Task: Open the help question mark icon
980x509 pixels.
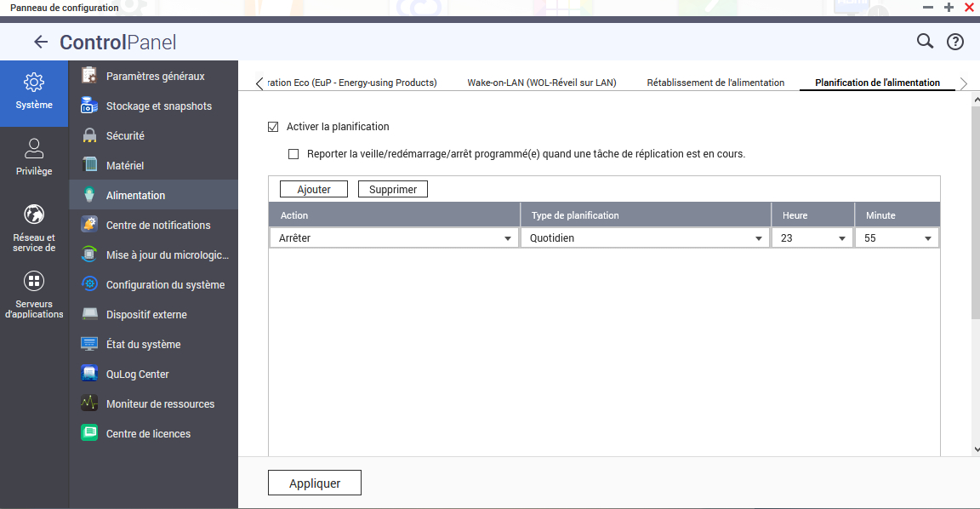Action: (x=955, y=42)
